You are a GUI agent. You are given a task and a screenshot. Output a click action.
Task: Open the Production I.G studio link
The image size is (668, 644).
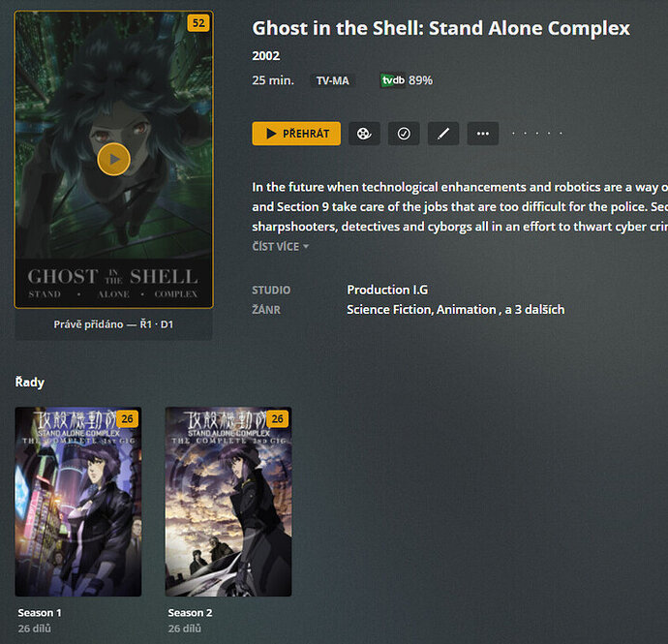coord(387,290)
